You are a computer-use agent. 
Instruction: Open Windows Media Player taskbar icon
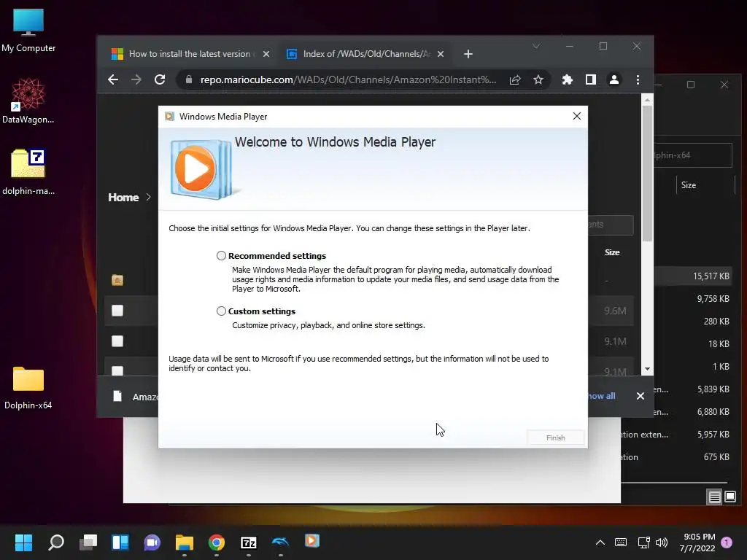[x=312, y=540]
